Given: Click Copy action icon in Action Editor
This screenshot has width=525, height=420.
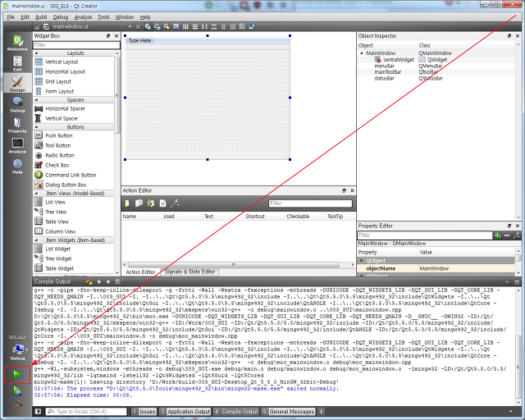Looking at the screenshot, I should 139,203.
